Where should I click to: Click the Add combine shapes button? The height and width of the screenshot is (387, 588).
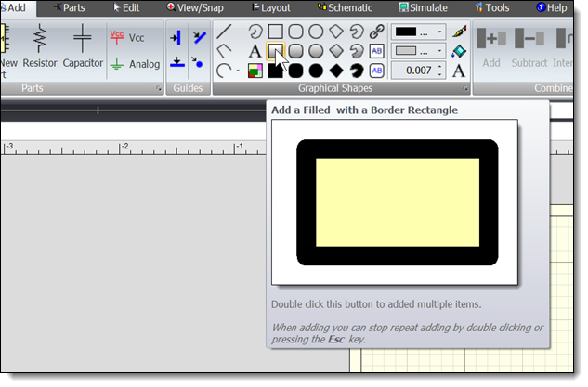coord(491,46)
